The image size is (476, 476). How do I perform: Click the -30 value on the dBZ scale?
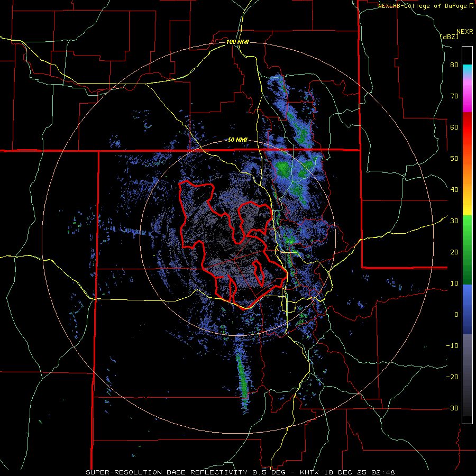click(452, 408)
